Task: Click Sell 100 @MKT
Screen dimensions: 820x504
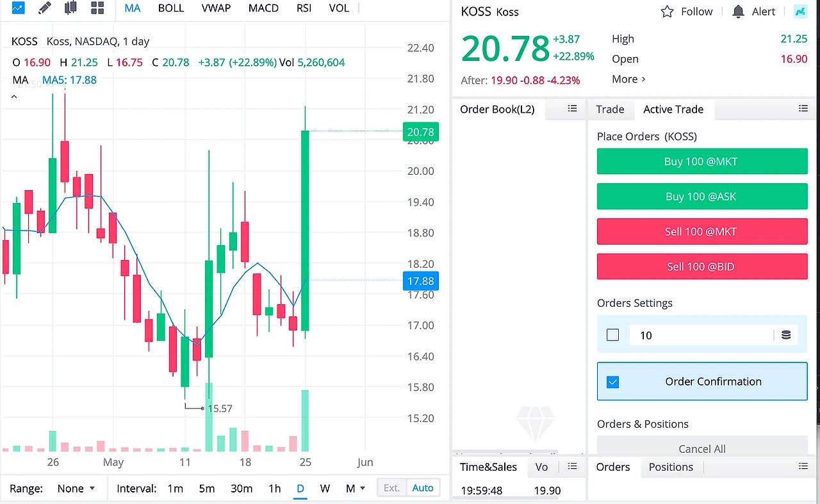Action: [x=702, y=231]
